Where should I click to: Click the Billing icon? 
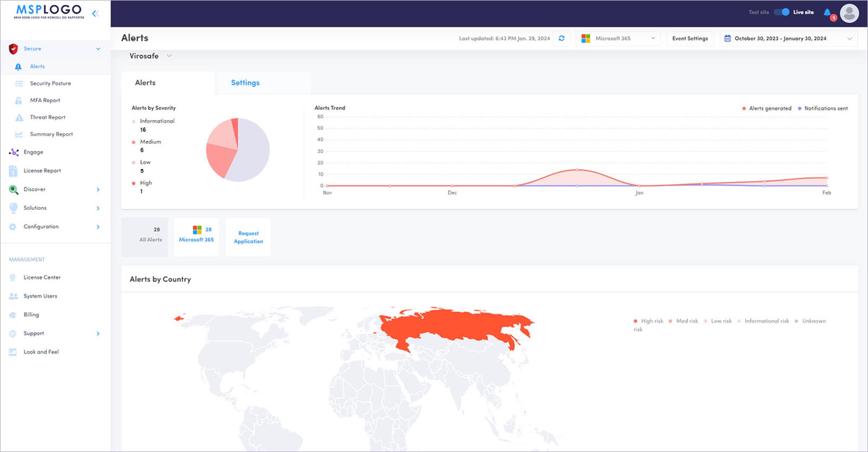[13, 315]
